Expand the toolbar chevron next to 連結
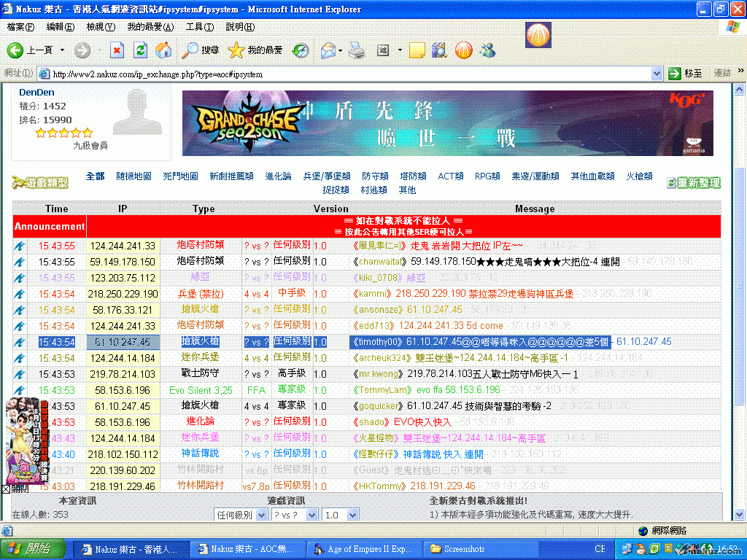The width and height of the screenshot is (747, 560). (741, 71)
